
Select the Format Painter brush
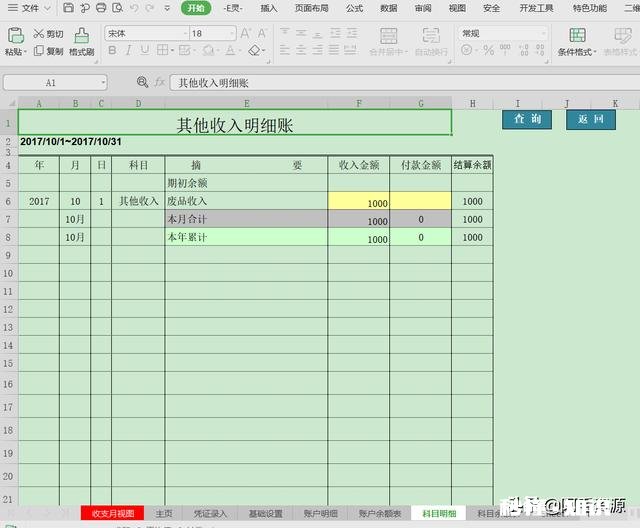click(x=82, y=42)
